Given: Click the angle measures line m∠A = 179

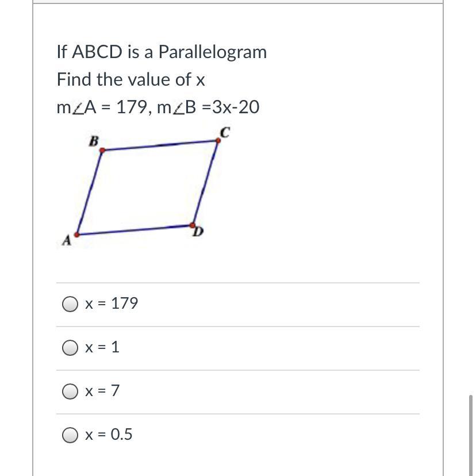Looking at the screenshot, I should click(158, 107).
